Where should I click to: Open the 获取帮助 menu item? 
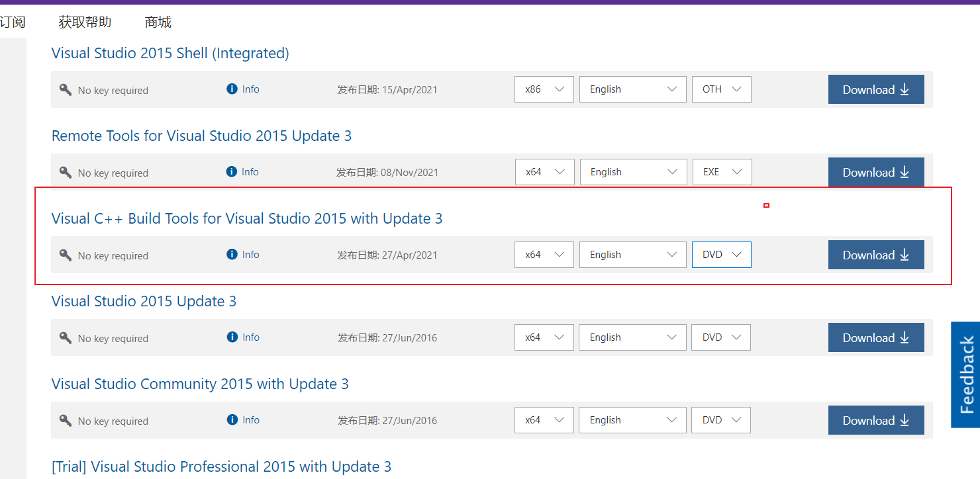point(84,22)
